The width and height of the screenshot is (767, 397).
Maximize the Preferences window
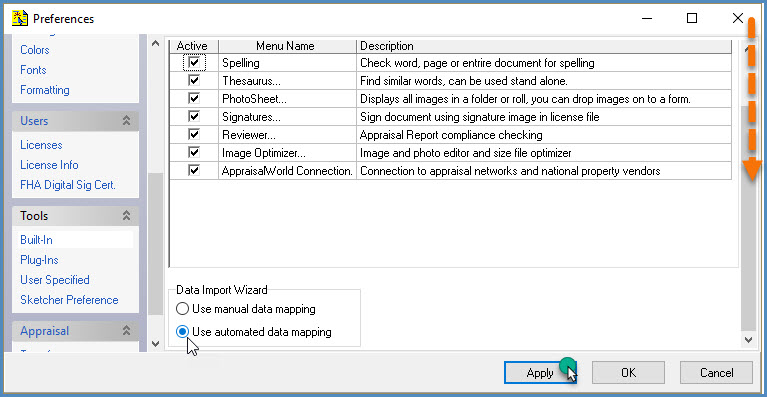(692, 19)
